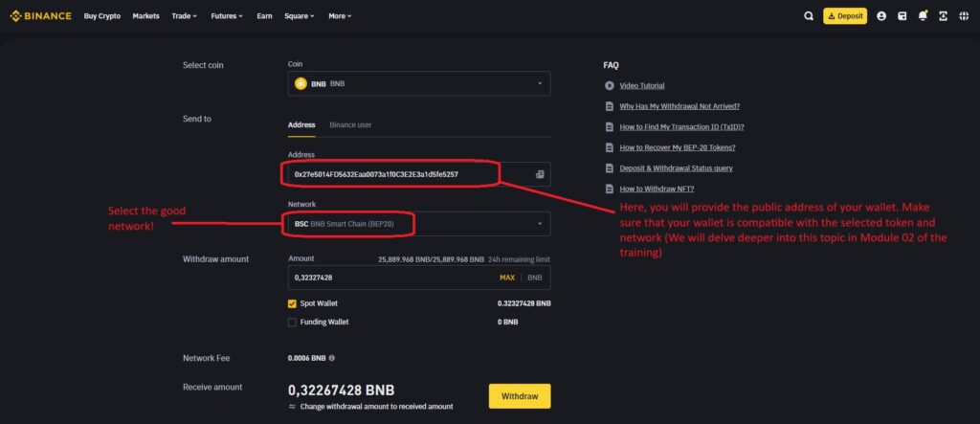This screenshot has width=980, height=424.
Task: Open Why Has My Withdrawal Not Arrived
Action: (679, 106)
